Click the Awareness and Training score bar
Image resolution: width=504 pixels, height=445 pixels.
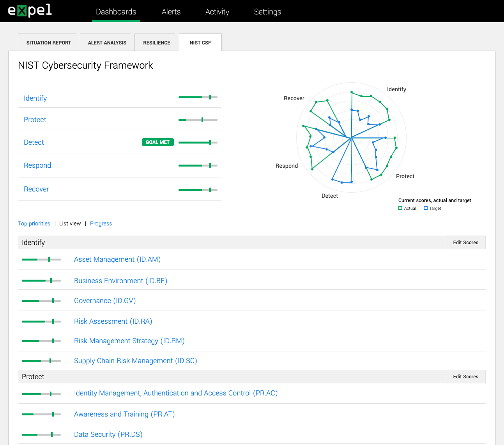[41, 414]
